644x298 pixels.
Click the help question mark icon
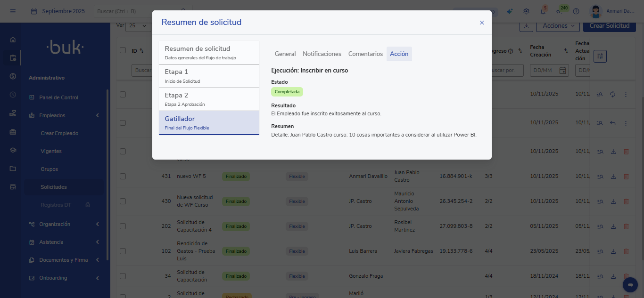point(576,11)
